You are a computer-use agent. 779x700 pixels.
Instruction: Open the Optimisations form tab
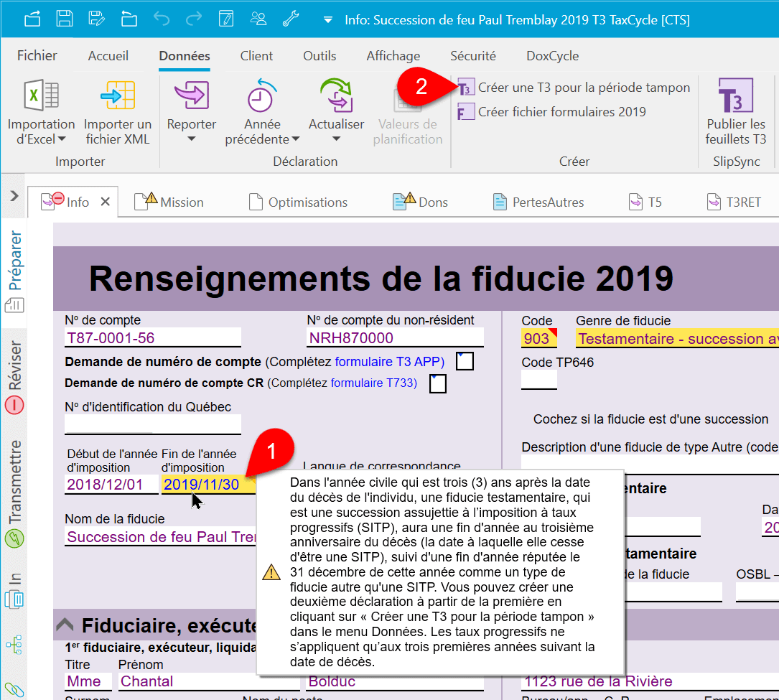point(298,202)
